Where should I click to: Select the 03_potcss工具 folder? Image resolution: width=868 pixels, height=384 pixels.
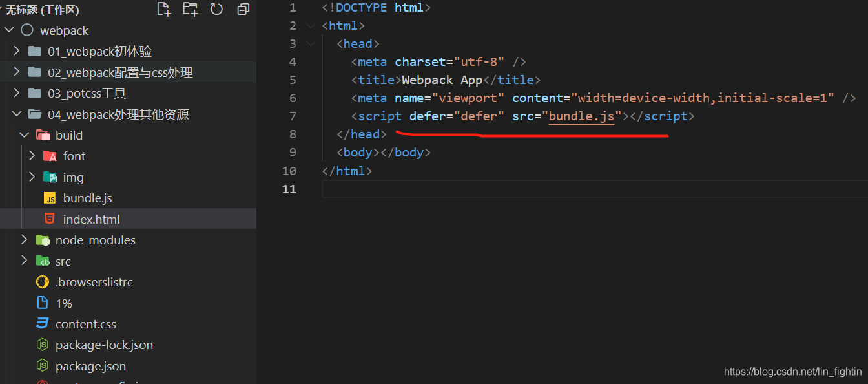coord(87,93)
